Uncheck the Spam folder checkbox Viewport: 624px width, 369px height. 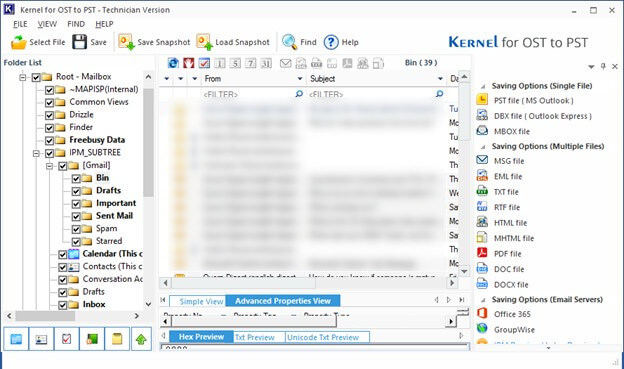tap(76, 229)
